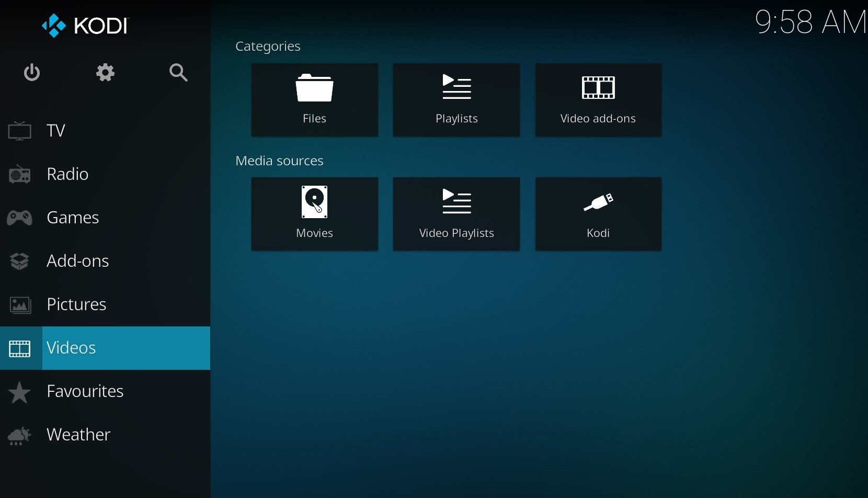868x498 pixels.
Task: Click the USB plug icon in Kodi tile
Action: [x=598, y=202]
